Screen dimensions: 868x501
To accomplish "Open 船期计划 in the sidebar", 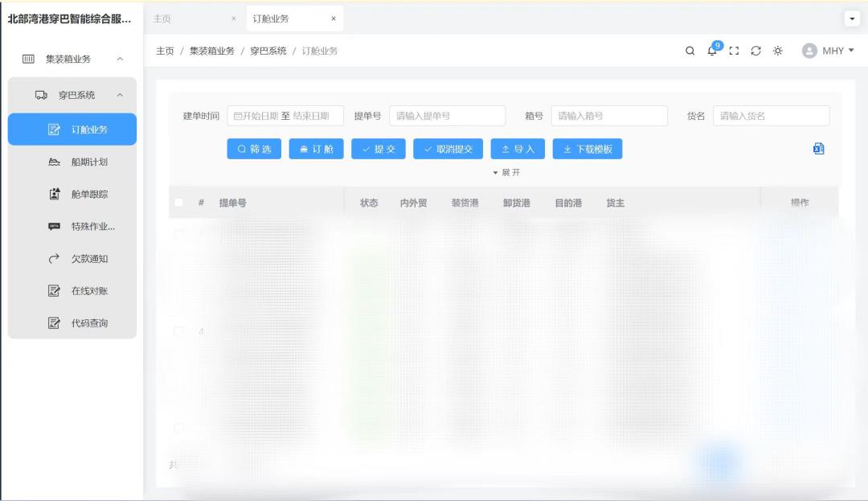I will tap(87, 161).
